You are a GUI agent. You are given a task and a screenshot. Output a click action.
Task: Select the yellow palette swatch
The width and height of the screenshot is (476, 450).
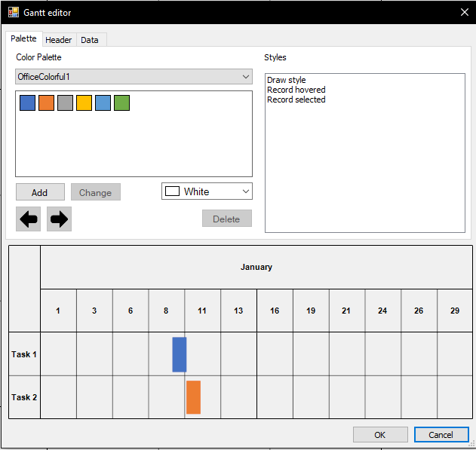pos(84,103)
